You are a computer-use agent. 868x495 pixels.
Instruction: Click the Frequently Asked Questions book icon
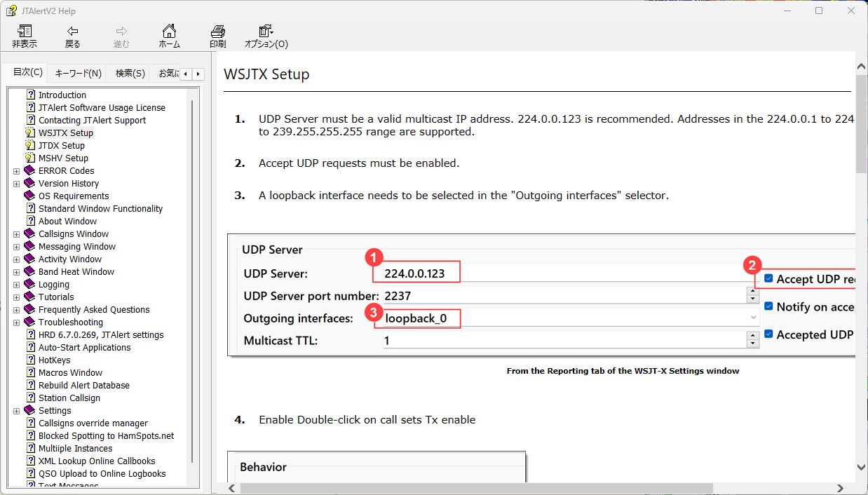click(29, 309)
